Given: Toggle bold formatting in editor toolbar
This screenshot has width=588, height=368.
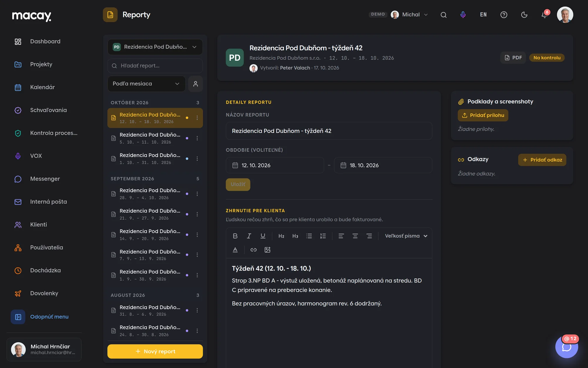Looking at the screenshot, I should [x=235, y=236].
